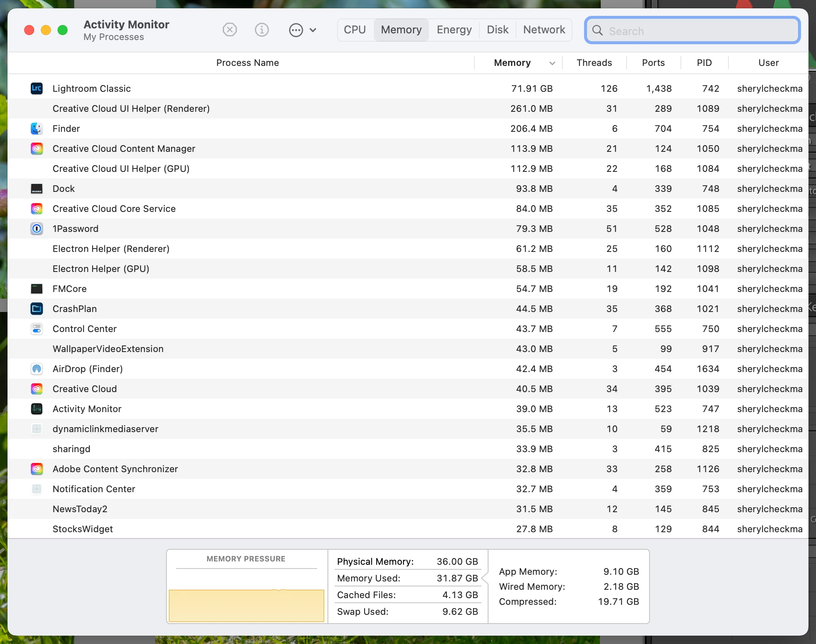Click the Control Center process icon
This screenshot has height=644, width=816.
pos(37,329)
